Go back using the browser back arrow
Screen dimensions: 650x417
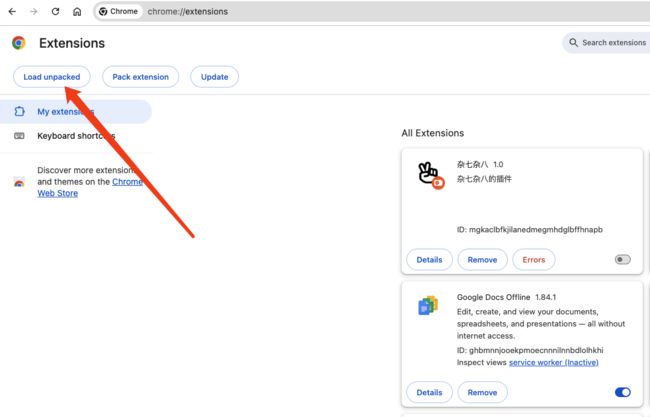point(12,12)
